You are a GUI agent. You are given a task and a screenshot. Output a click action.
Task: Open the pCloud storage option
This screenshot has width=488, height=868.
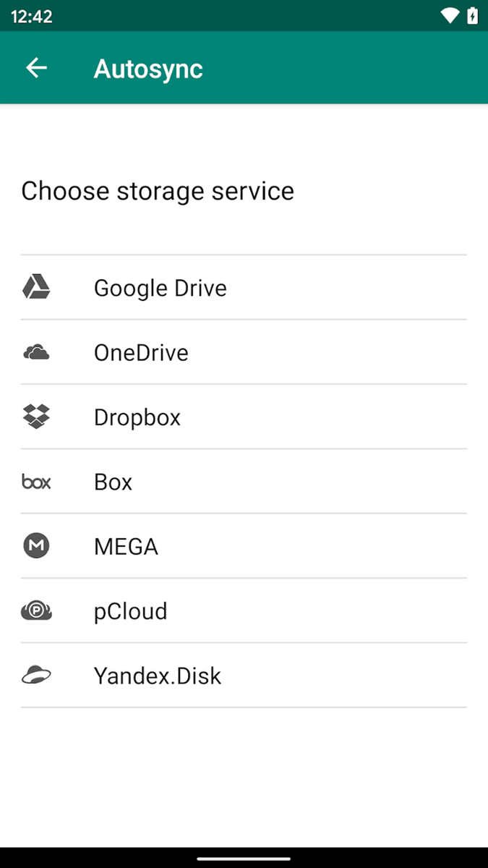[131, 612]
